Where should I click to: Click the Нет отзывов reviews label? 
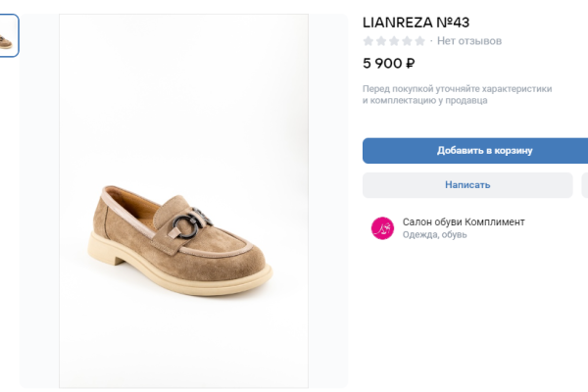click(469, 41)
